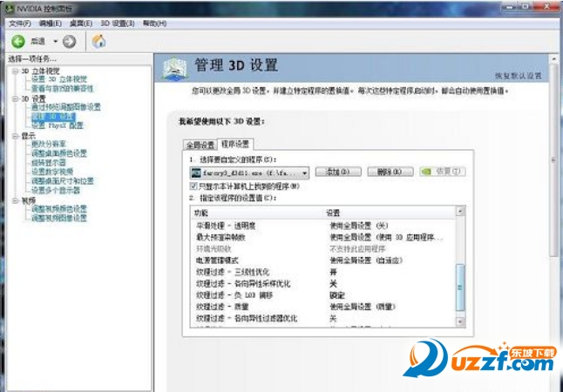Select the 纹理过滤 - 各向异性过滤器优化 row
This screenshot has width=563, height=392.
(x=323, y=319)
